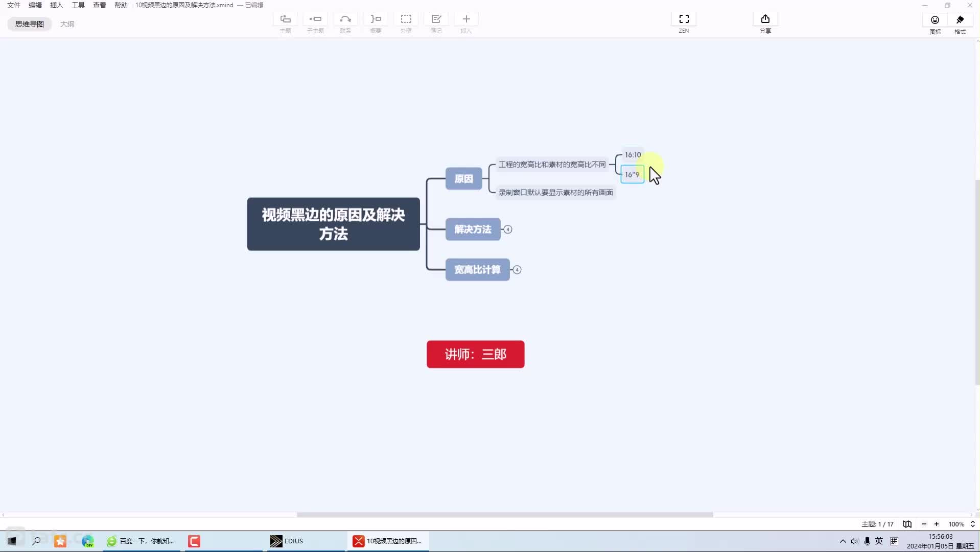980x552 pixels.
Task: Click the horizontal scrollbar thumb
Action: (505, 515)
